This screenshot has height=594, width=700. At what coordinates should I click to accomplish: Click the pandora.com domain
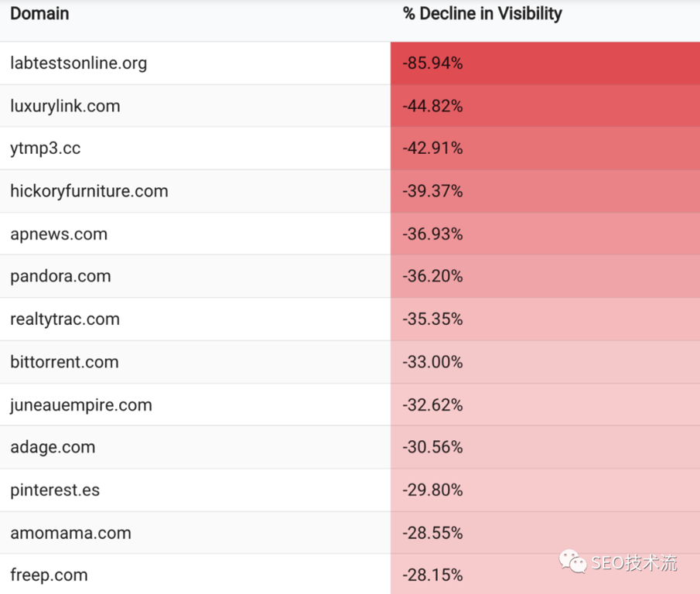click(60, 276)
